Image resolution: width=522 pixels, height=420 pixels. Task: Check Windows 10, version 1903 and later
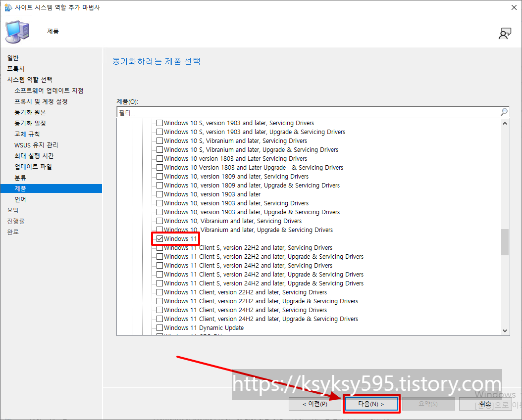(160, 194)
